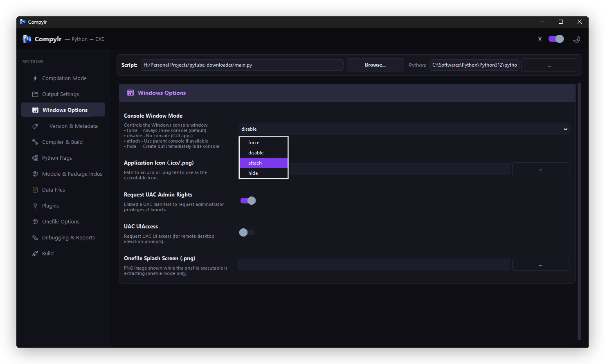Pick the highlighted 'attach' option
The width and height of the screenshot is (605, 364).
263,163
